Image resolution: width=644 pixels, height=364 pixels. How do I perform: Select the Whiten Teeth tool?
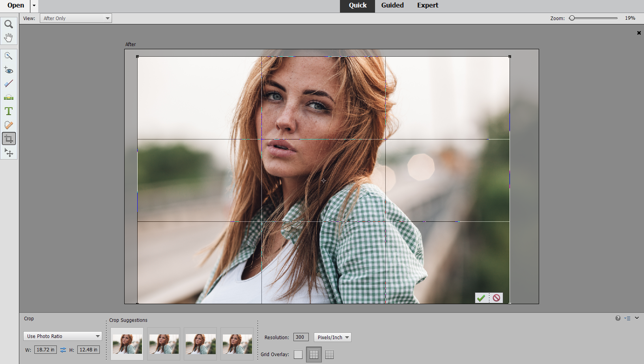click(9, 84)
